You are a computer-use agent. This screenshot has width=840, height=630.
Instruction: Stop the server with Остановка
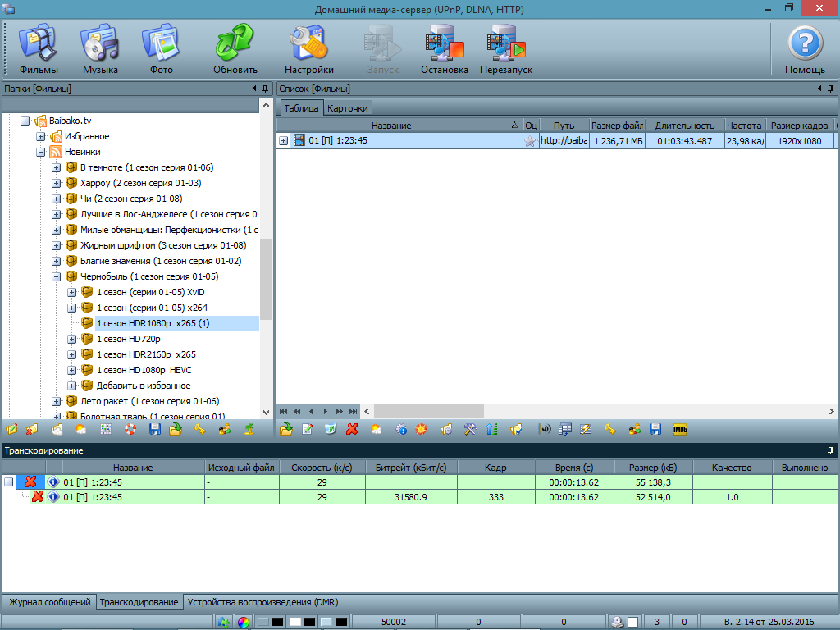445,49
